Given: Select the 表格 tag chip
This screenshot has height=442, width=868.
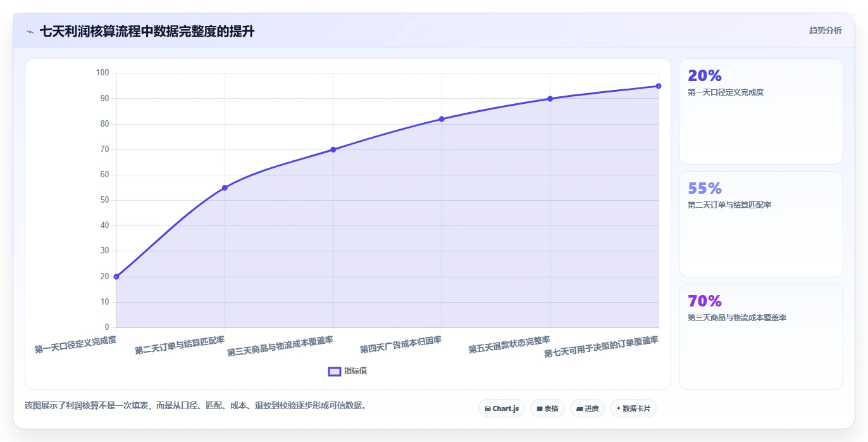Looking at the screenshot, I should coord(547,408).
